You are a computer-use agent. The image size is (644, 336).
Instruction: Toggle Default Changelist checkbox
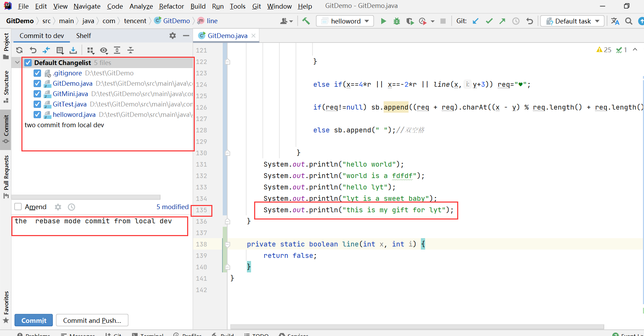[x=28, y=63]
